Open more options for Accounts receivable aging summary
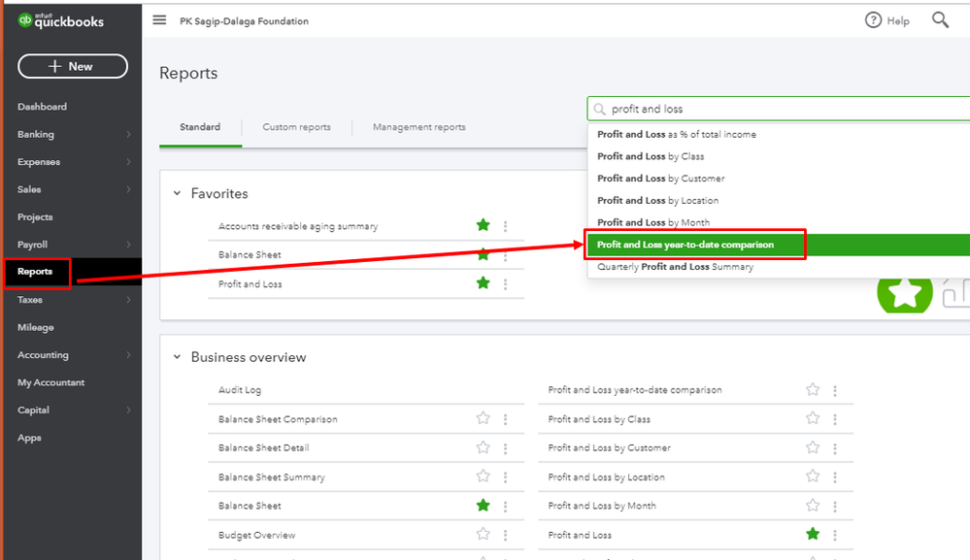 (x=505, y=226)
